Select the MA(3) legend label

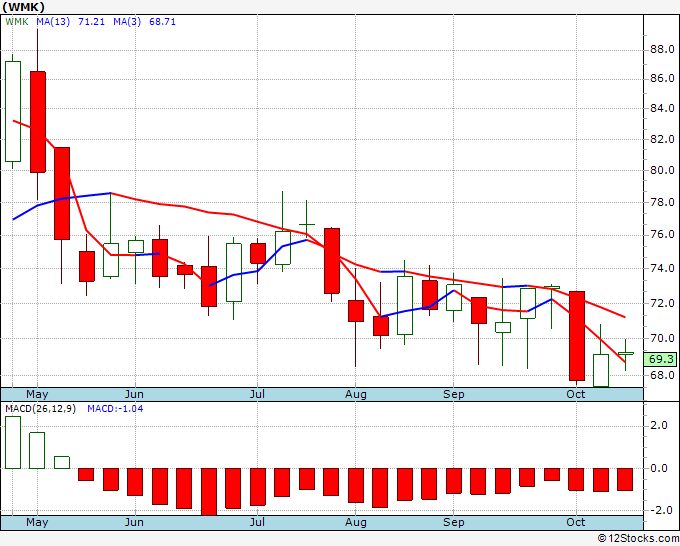click(127, 22)
